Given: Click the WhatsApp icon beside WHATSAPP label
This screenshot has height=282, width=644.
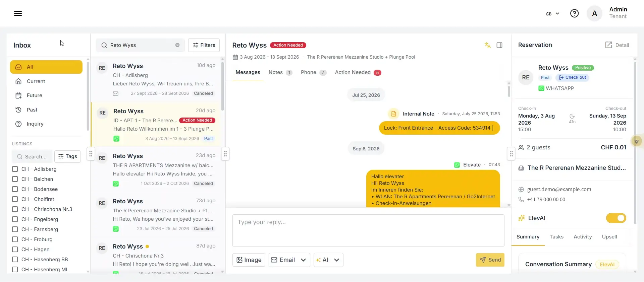Looking at the screenshot, I should [541, 88].
